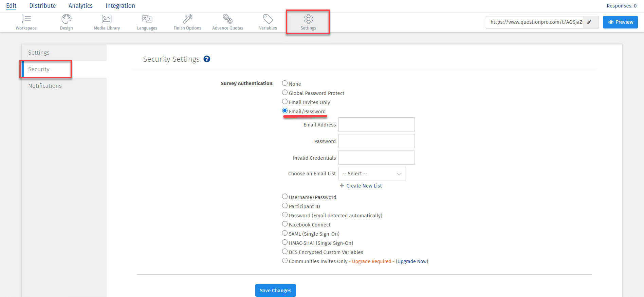Open Finish Options wand icon
644x297 pixels.
tap(187, 19)
